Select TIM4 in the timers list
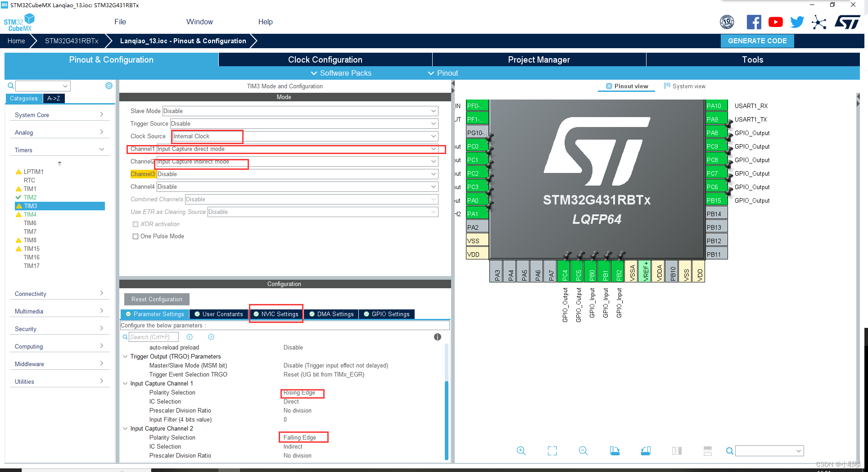 pyautogui.click(x=30, y=214)
